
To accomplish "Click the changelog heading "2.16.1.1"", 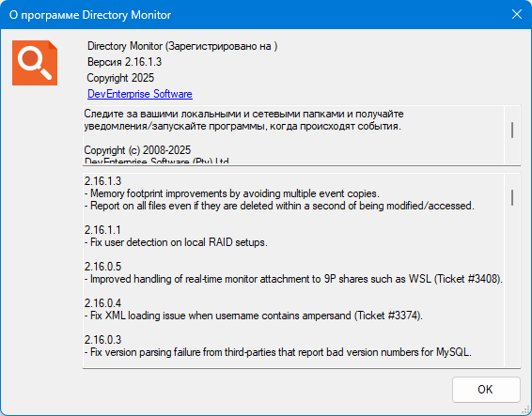I will coord(102,230).
